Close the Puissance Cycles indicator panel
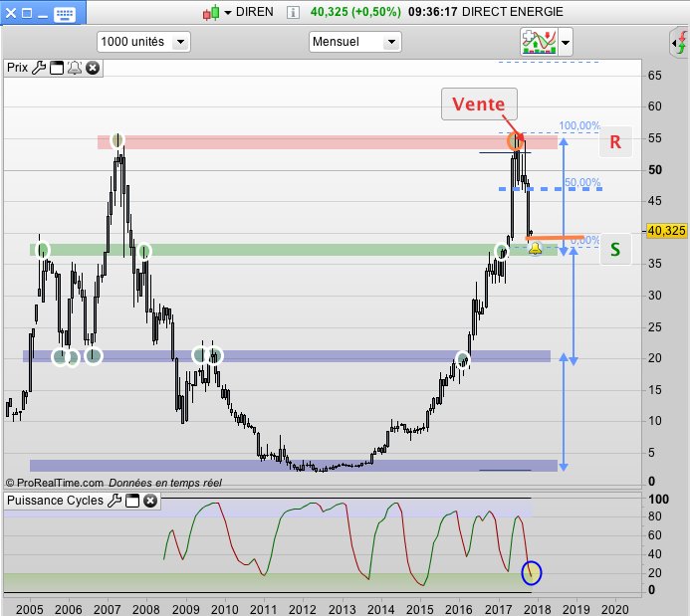Screen dimensions: 690x616 click(150, 501)
